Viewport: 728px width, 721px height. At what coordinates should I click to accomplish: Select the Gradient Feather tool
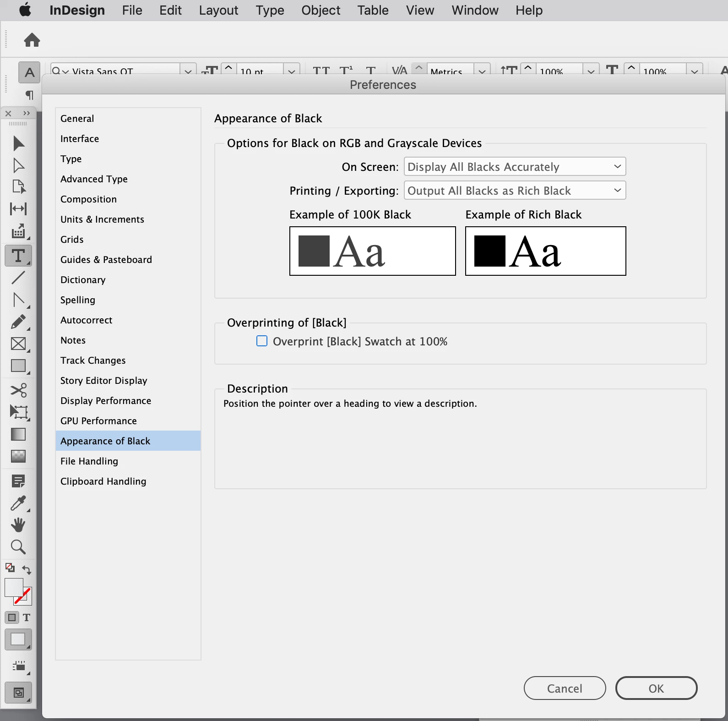[18, 456]
